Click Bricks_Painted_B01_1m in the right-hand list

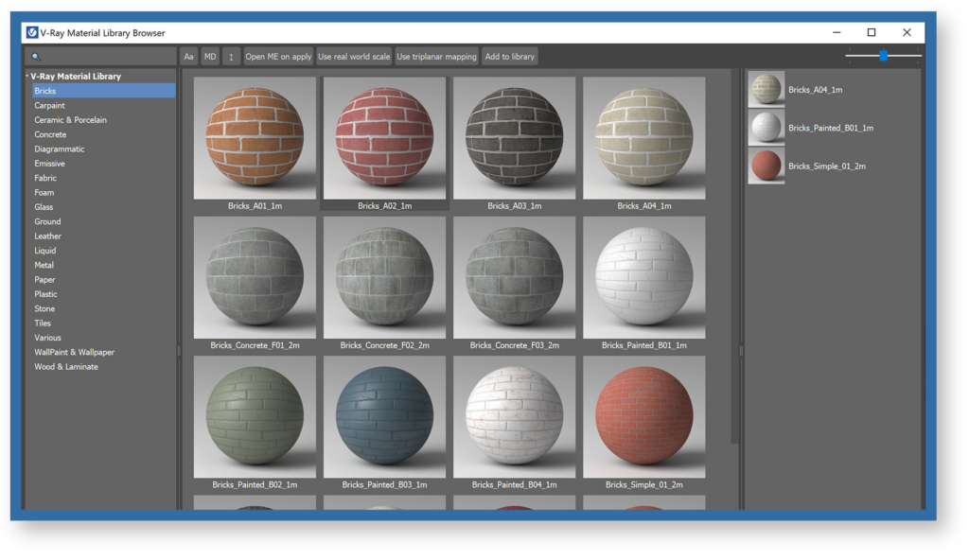pos(833,128)
